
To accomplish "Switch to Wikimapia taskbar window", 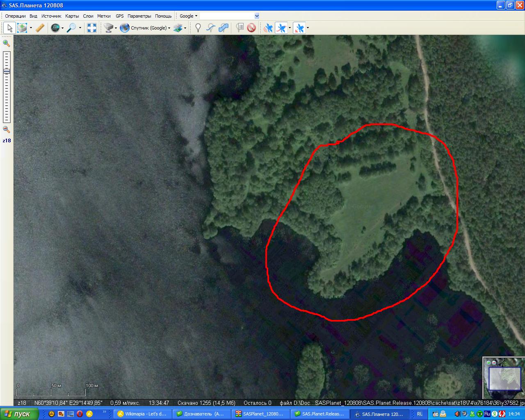I will 142,414.
